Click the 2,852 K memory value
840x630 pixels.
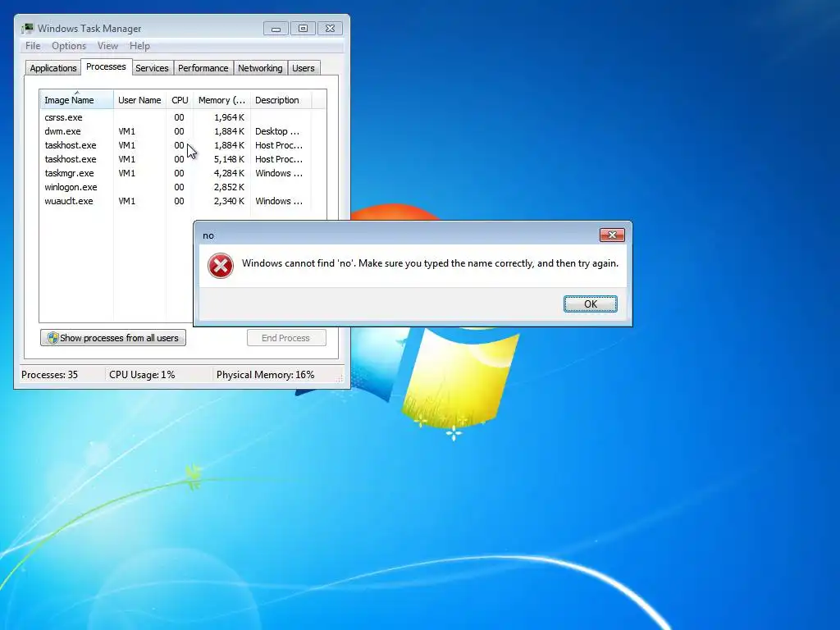(x=229, y=187)
